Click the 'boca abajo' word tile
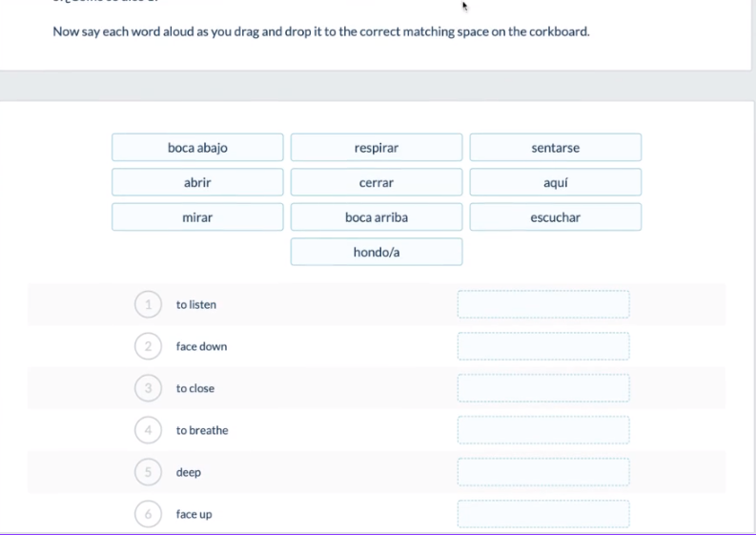This screenshot has width=756, height=535. [197, 148]
